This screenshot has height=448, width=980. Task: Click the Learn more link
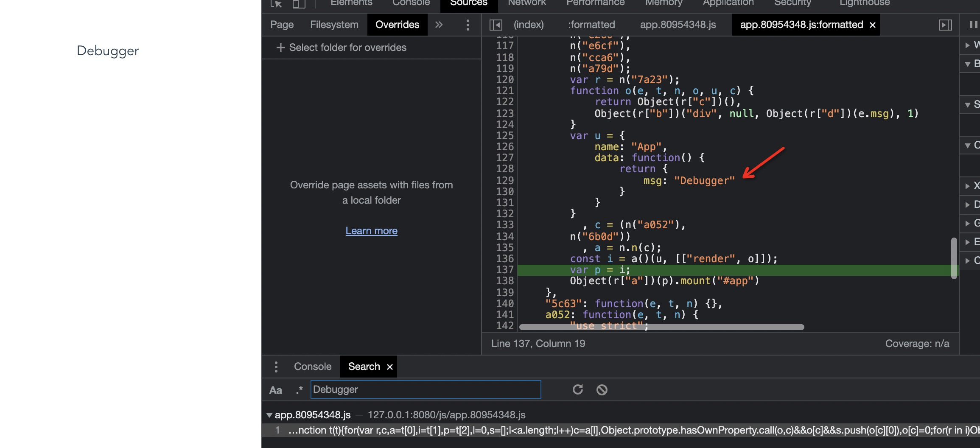[x=371, y=231]
